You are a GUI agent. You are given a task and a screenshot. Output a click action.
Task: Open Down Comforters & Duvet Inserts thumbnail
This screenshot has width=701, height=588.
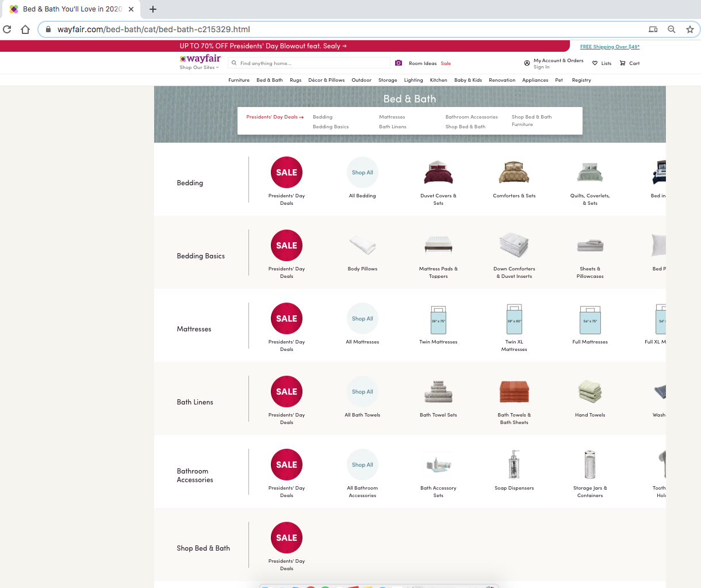(x=514, y=246)
